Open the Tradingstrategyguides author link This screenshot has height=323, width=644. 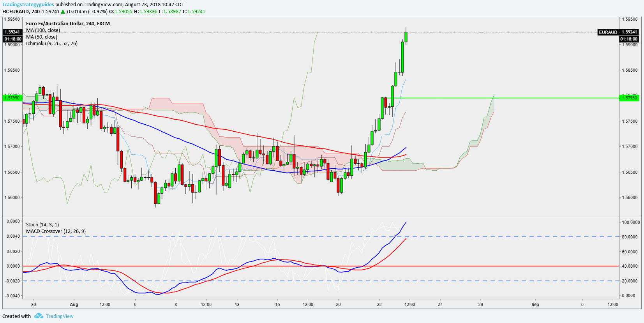point(28,5)
